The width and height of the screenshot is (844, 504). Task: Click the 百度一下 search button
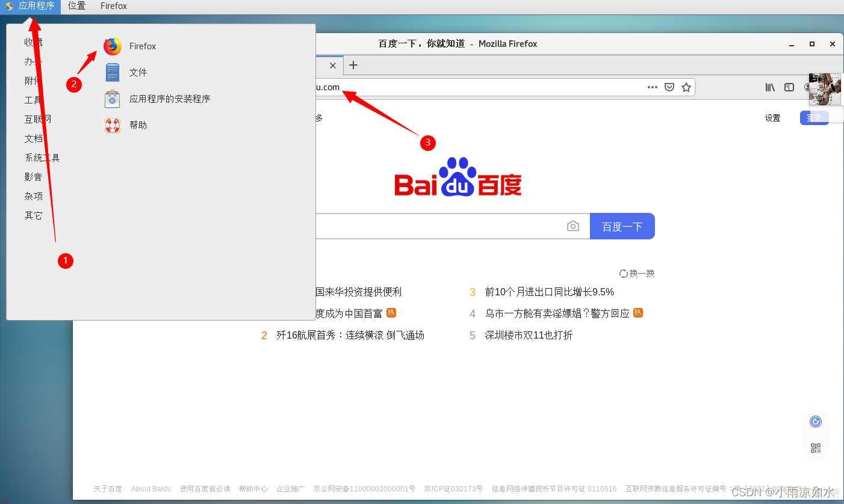point(622,226)
